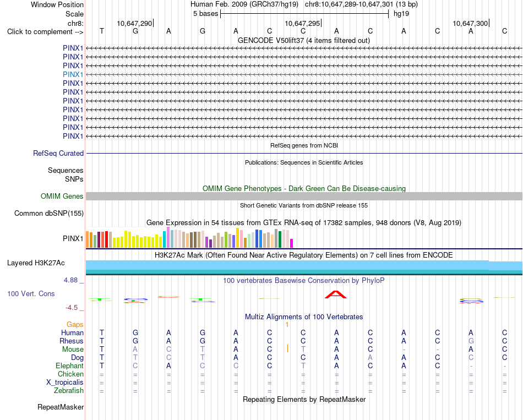
Task: Open the GENCODE V50lift37 track title
Action: pos(303,40)
